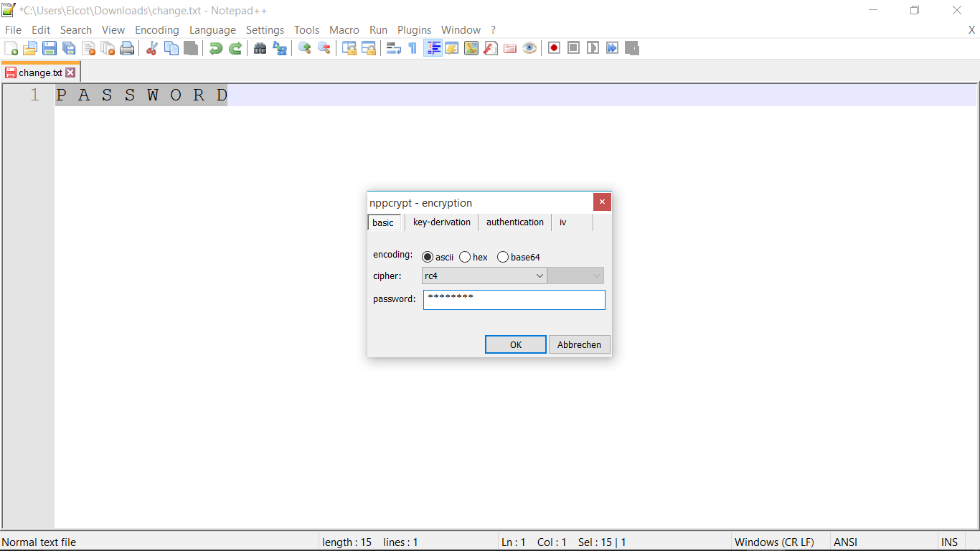Zoom in using the magnifier icon
Viewport: 980px width, 551px height.
pyautogui.click(x=303, y=47)
